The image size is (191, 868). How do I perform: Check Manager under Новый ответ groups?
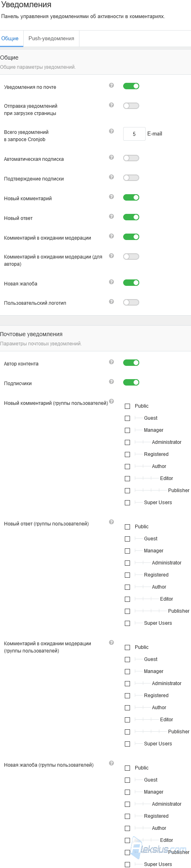[x=127, y=551]
